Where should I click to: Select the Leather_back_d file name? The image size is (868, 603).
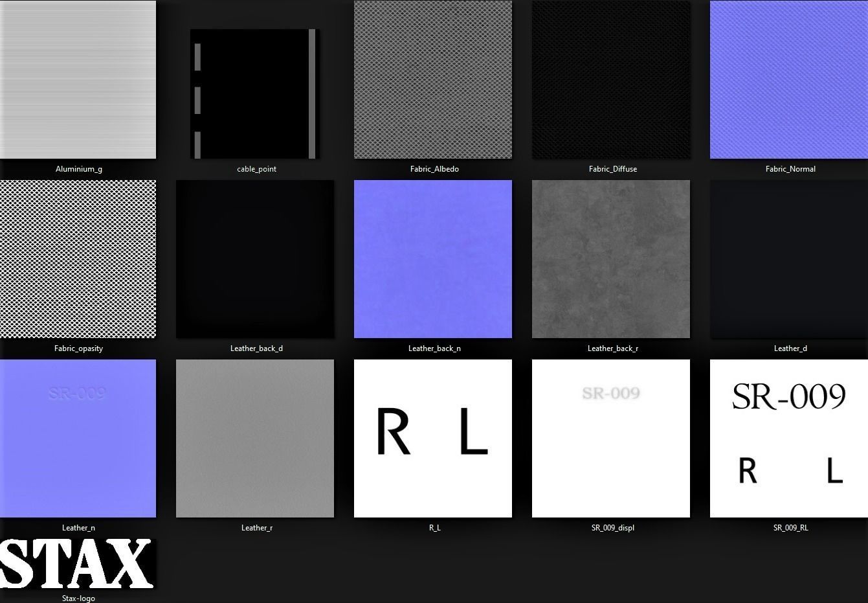pyautogui.click(x=256, y=348)
